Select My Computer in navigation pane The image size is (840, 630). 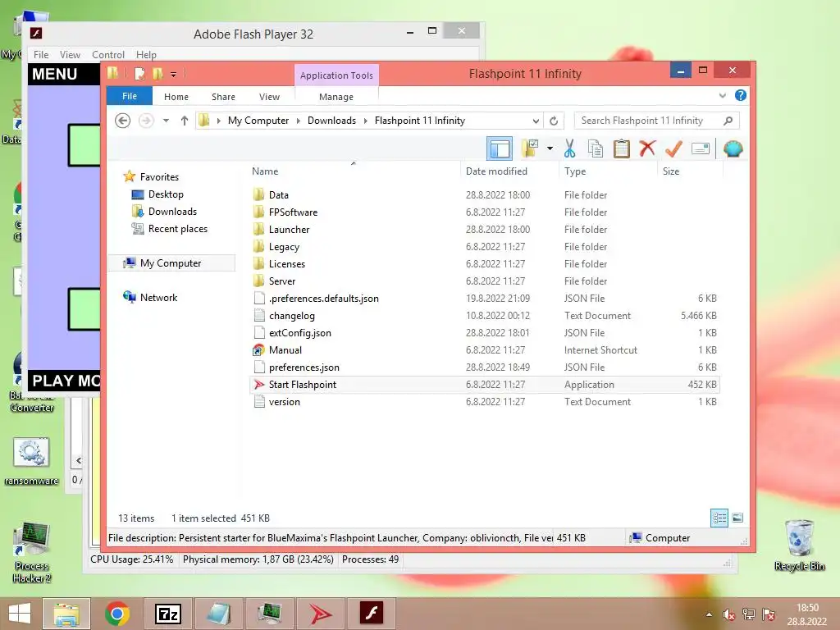tap(171, 263)
